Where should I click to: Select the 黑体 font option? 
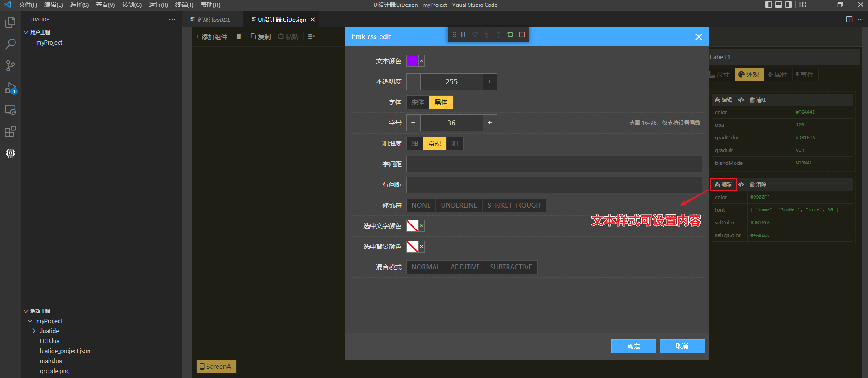tap(441, 102)
